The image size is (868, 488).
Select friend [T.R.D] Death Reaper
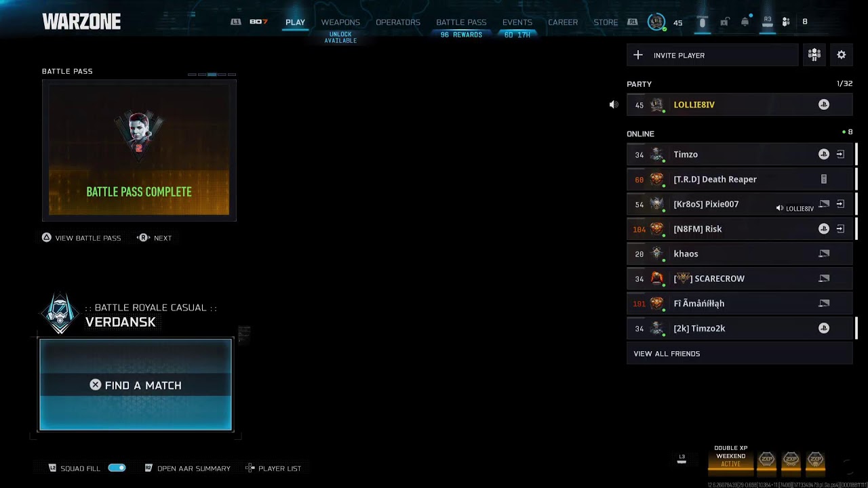click(739, 179)
